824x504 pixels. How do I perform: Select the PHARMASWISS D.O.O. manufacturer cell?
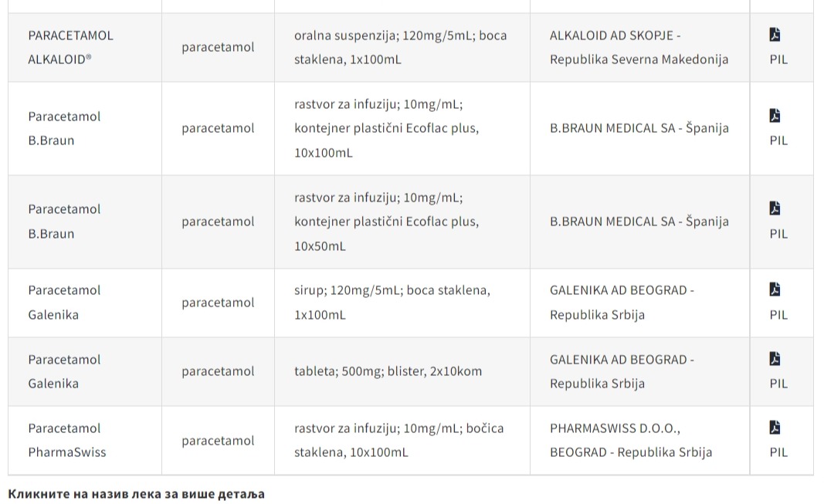pyautogui.click(x=639, y=440)
